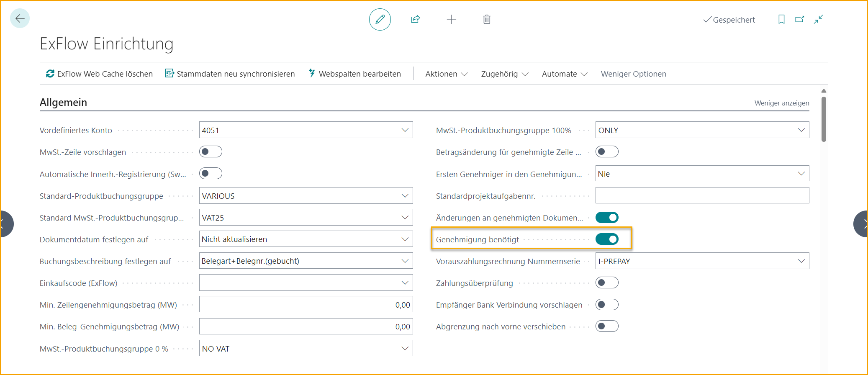This screenshot has height=375, width=868.
Task: Open Buchungsbeschreibung festlegen auf dropdown
Action: 405,261
